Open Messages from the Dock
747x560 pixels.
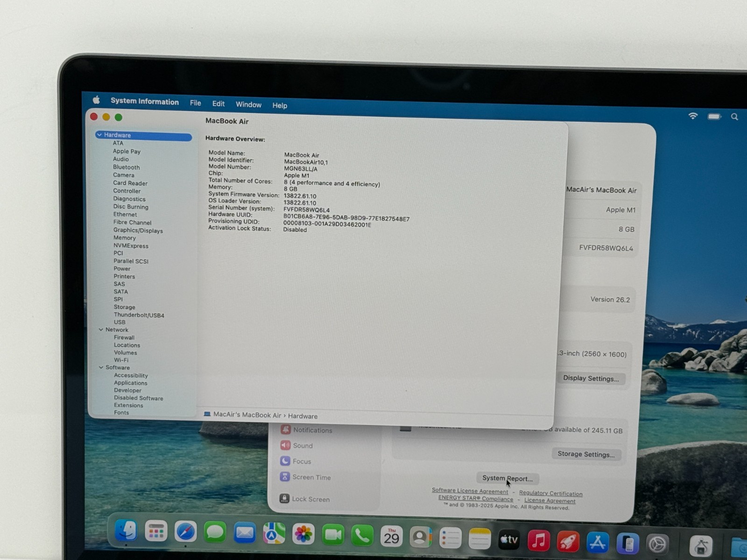click(215, 532)
